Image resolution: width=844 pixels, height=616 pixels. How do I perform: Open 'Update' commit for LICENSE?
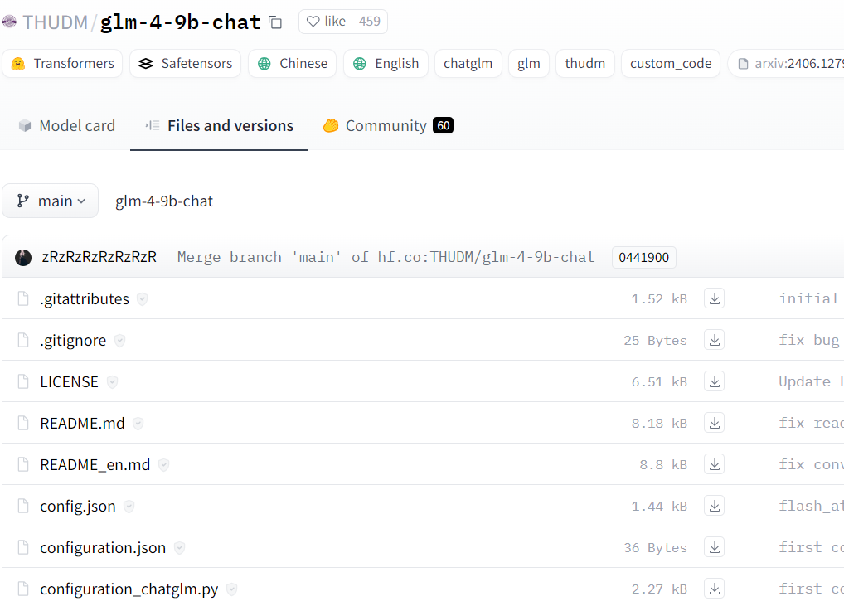(x=811, y=381)
